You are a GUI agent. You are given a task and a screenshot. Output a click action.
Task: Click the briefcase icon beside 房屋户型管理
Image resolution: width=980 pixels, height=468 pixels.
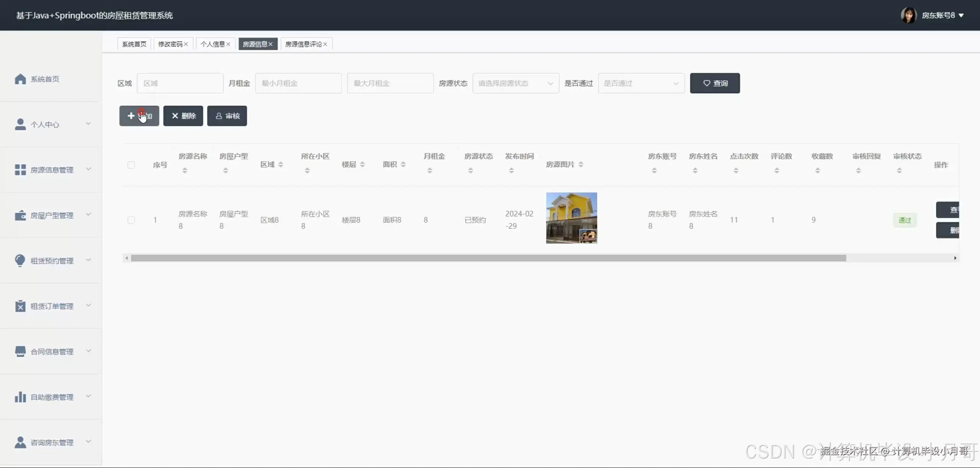click(20, 215)
